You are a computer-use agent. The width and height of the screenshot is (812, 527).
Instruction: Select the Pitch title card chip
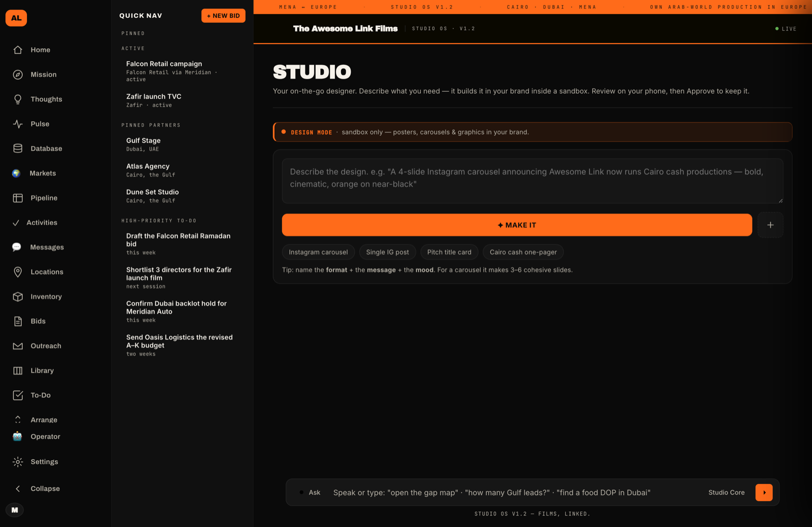pyautogui.click(x=449, y=252)
